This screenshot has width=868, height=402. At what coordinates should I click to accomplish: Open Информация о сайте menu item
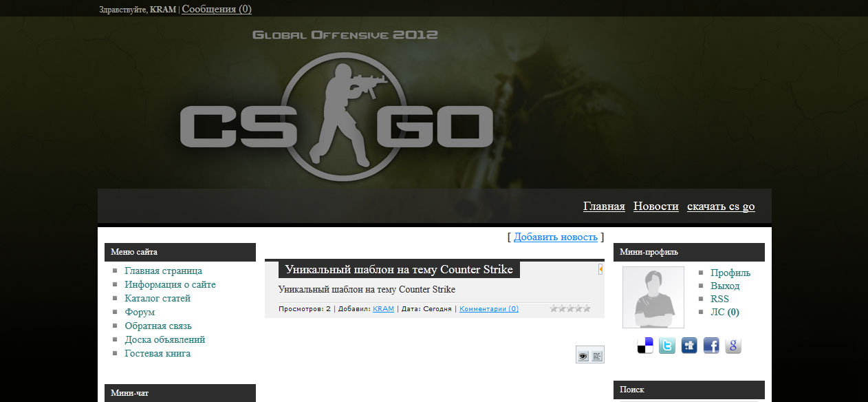[x=171, y=285]
